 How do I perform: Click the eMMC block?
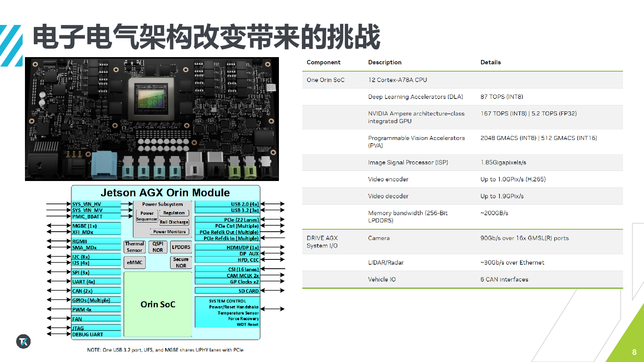[x=134, y=263]
